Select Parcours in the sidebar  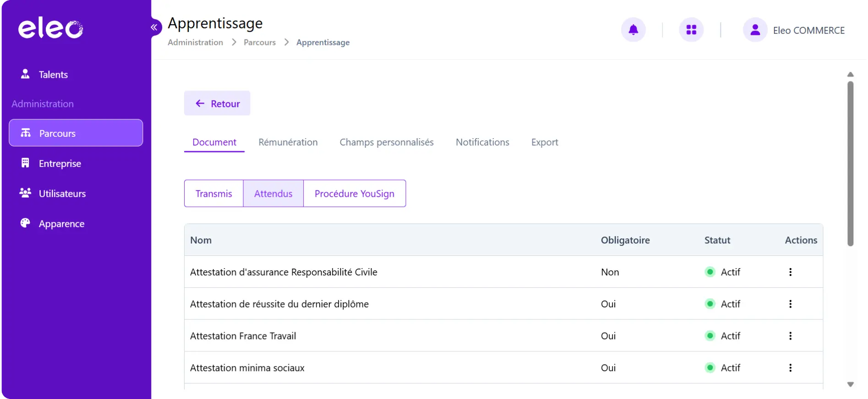pyautogui.click(x=76, y=133)
